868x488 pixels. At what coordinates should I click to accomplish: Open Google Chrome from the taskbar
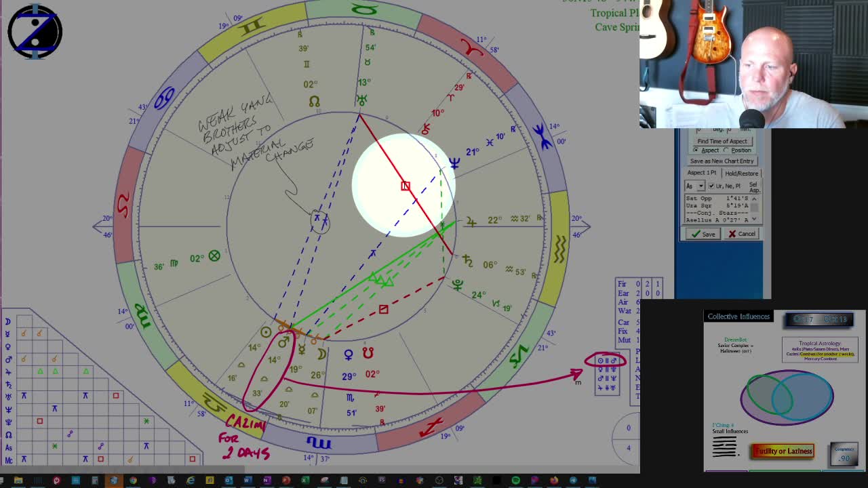click(133, 481)
